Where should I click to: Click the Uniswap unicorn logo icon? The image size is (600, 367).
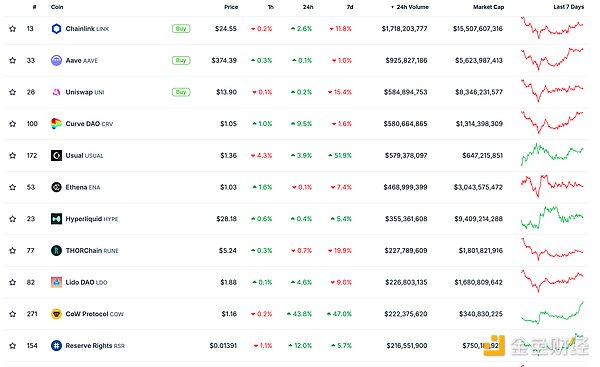56,92
